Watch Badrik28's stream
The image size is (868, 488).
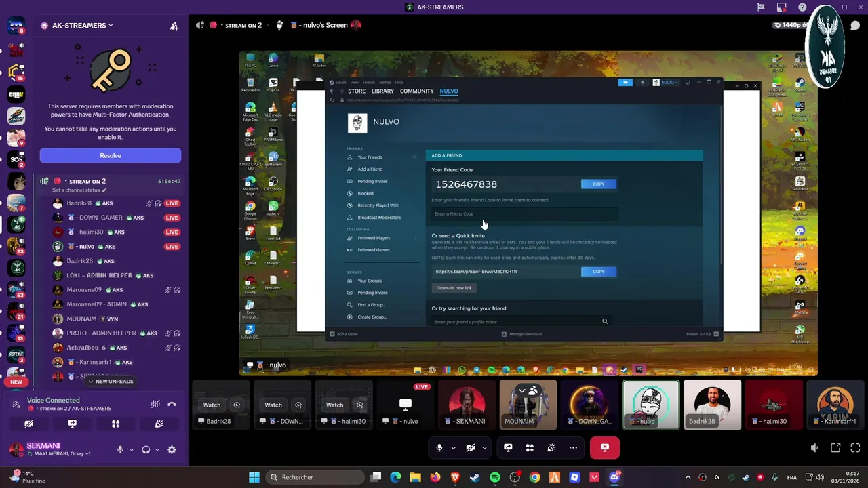point(212,405)
